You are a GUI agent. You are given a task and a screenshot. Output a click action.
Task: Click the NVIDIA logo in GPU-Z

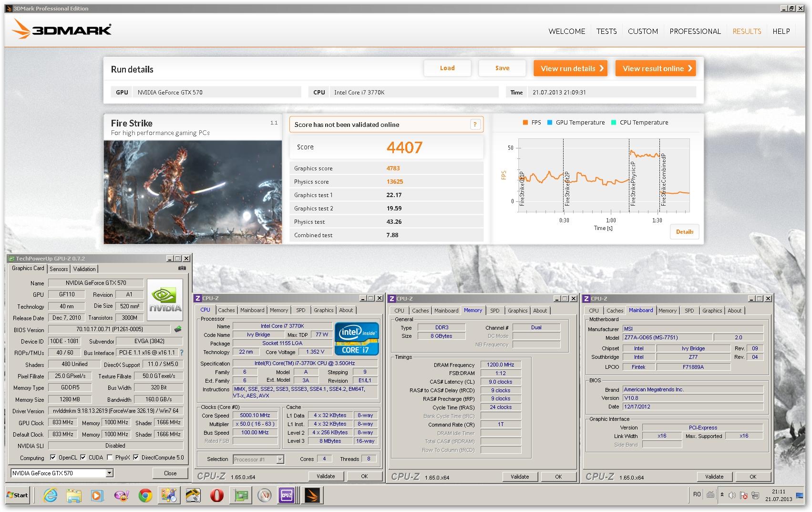165,300
